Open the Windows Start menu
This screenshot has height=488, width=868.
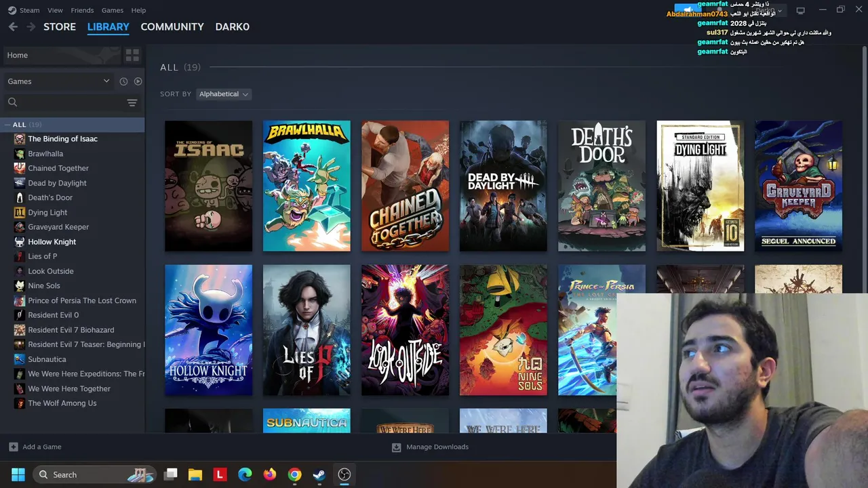pyautogui.click(x=18, y=474)
